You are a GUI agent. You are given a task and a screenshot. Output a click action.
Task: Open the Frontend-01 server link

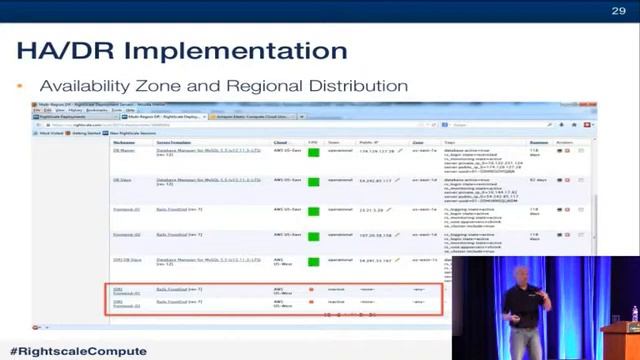(127, 210)
